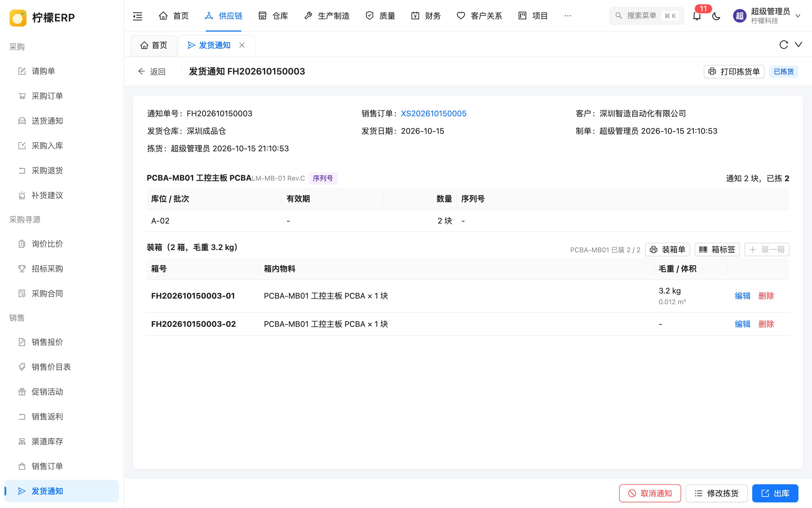Collapse the sidebar menu toggle icon

(x=138, y=16)
